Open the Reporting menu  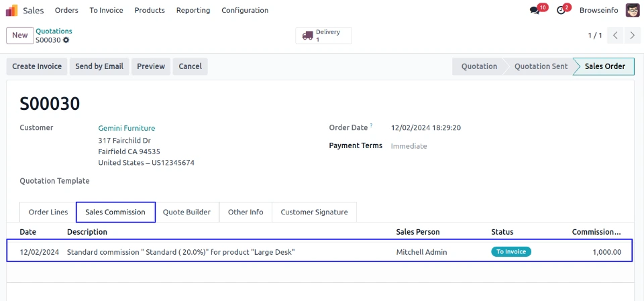tap(193, 10)
